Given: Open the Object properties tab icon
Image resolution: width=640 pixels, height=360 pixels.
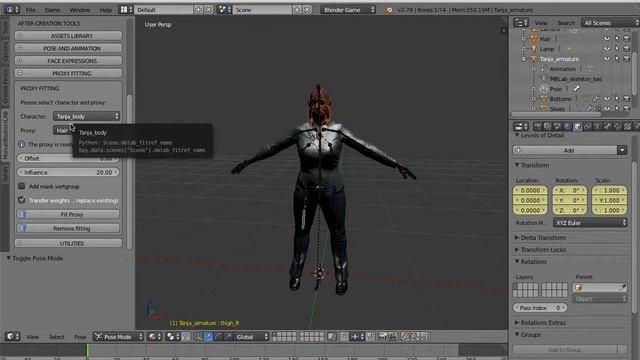Looking at the screenshot, I should [578, 127].
